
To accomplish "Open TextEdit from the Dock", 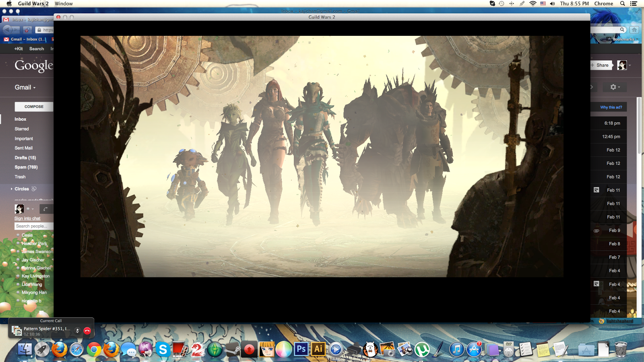I will [x=560, y=349].
